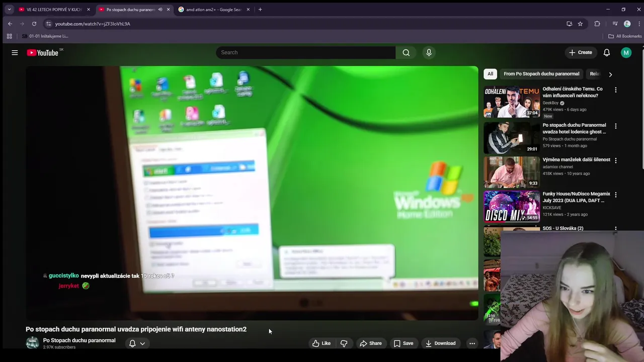Open the hotel lodenica video thumbnail
Screen dimensions: 644x362
tap(512, 138)
